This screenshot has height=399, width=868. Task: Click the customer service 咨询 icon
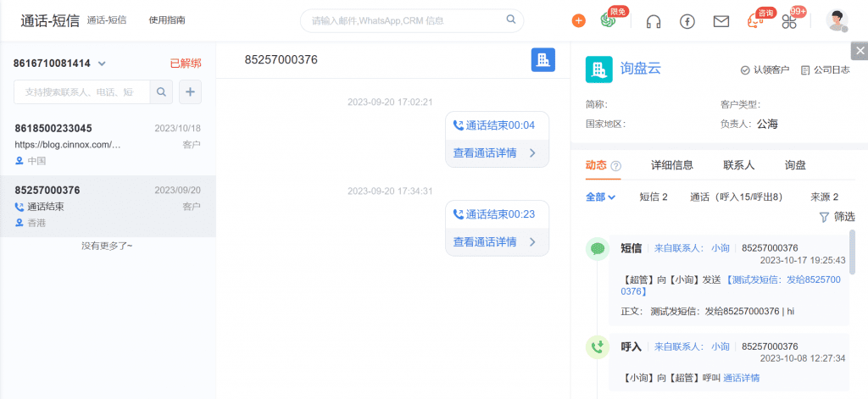click(755, 21)
